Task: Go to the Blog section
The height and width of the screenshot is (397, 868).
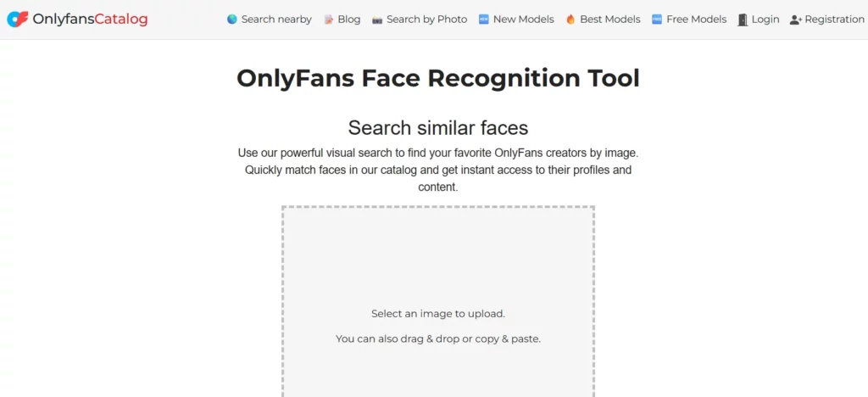Action: [x=348, y=20]
